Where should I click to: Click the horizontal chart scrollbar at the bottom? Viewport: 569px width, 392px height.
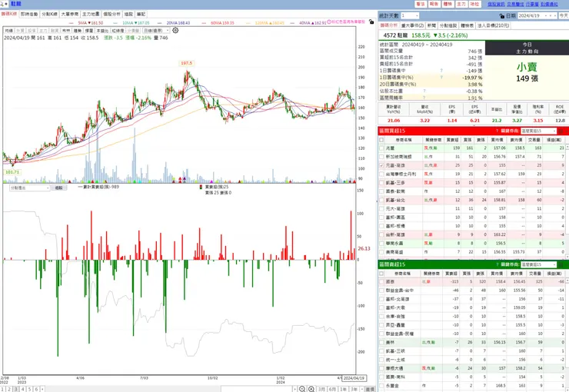coord(256,389)
